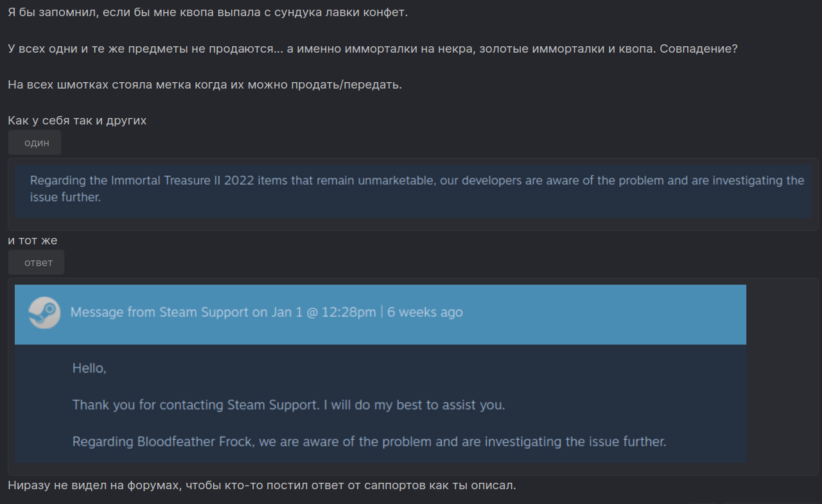Click the Steam logo beside 'Message from Steam Support'
Viewport: 822px width, 504px height.
44,314
